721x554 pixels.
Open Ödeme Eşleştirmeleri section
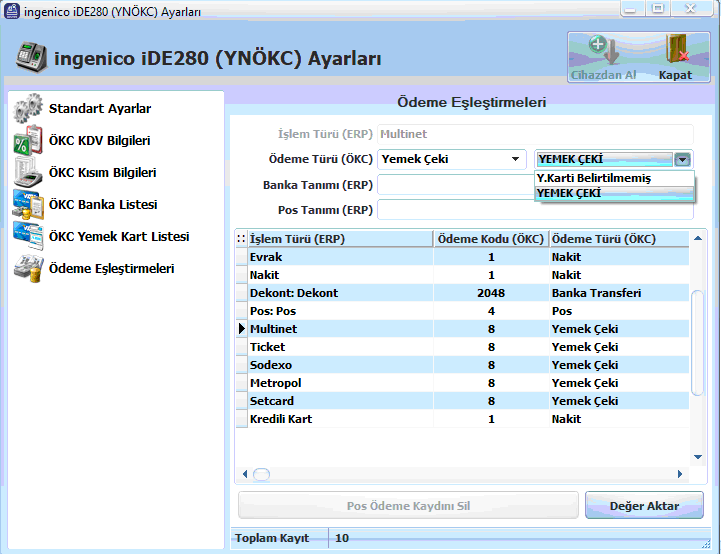pos(111,268)
